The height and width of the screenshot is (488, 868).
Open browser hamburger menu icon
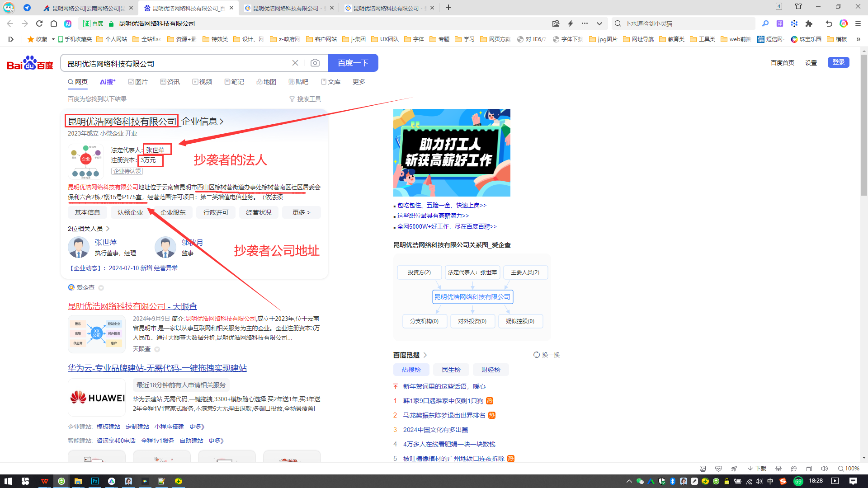858,23
